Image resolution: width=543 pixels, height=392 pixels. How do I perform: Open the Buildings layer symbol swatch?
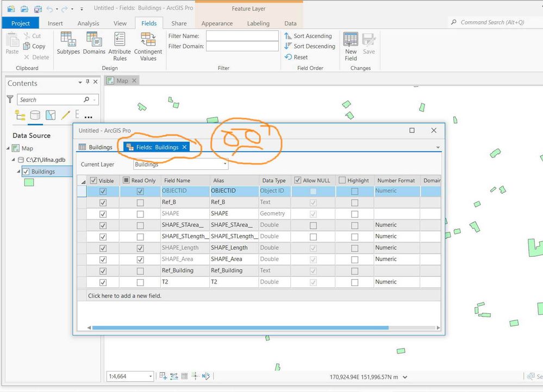(x=29, y=182)
